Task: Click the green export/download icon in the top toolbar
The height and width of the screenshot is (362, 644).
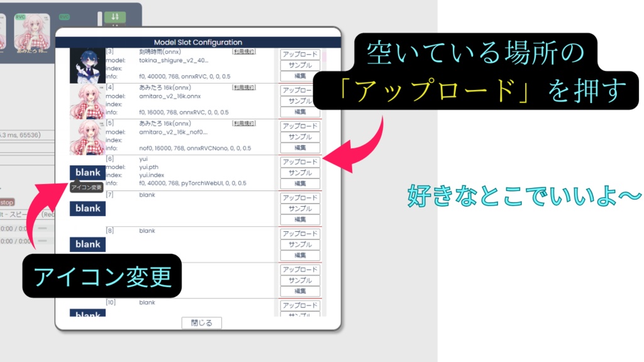Action: coord(115,18)
